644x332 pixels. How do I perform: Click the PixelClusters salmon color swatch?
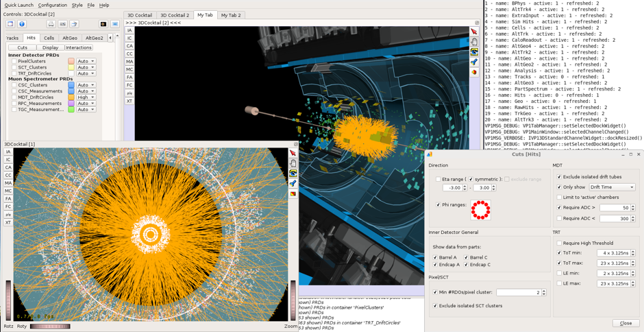[x=71, y=61]
